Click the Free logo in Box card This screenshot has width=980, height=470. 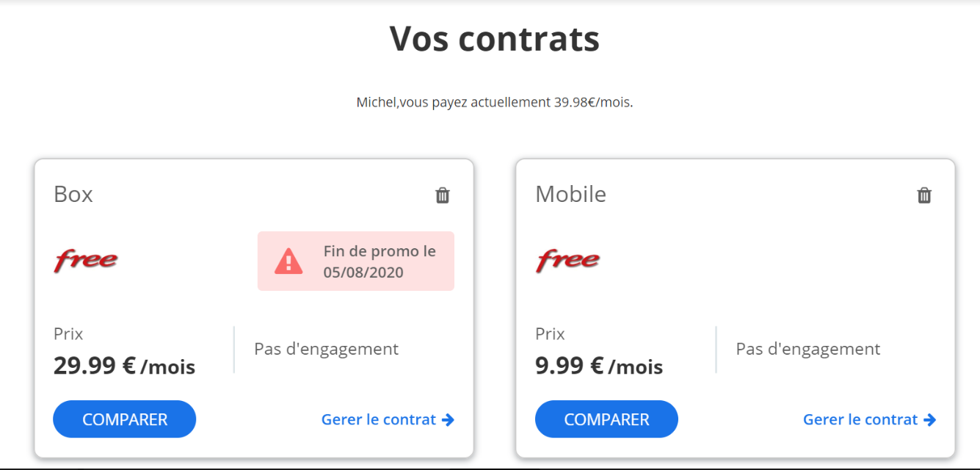86,261
